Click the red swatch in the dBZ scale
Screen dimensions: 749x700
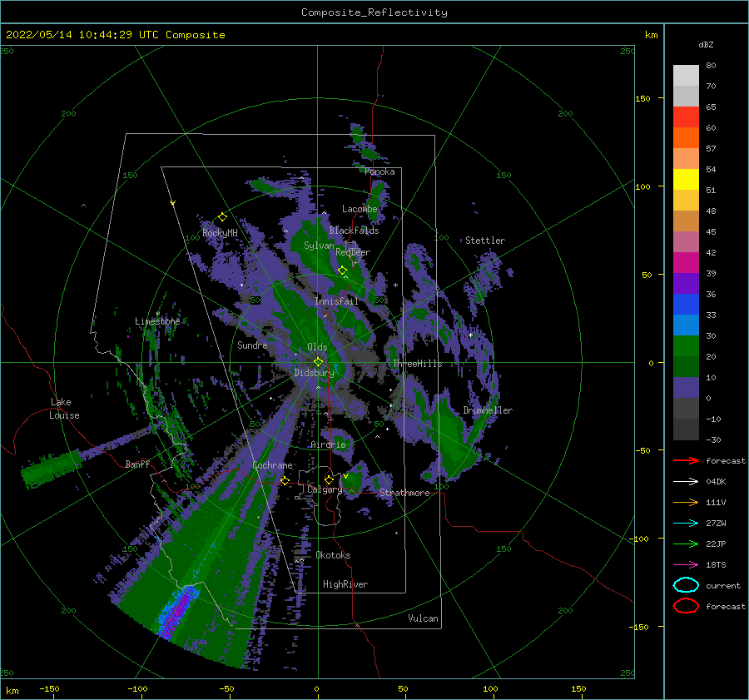pyautogui.click(x=686, y=117)
